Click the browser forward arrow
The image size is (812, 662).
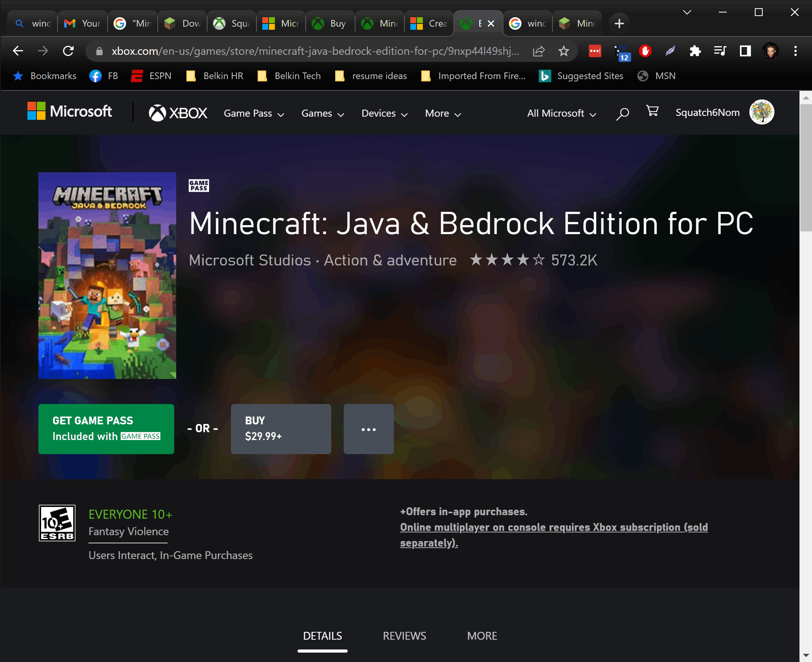pyautogui.click(x=43, y=51)
